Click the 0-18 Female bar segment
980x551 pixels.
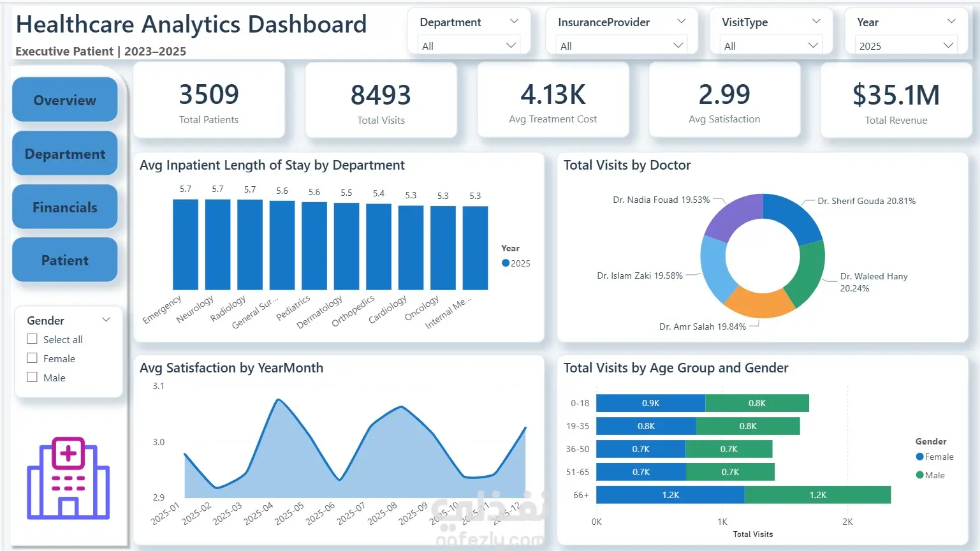point(651,403)
